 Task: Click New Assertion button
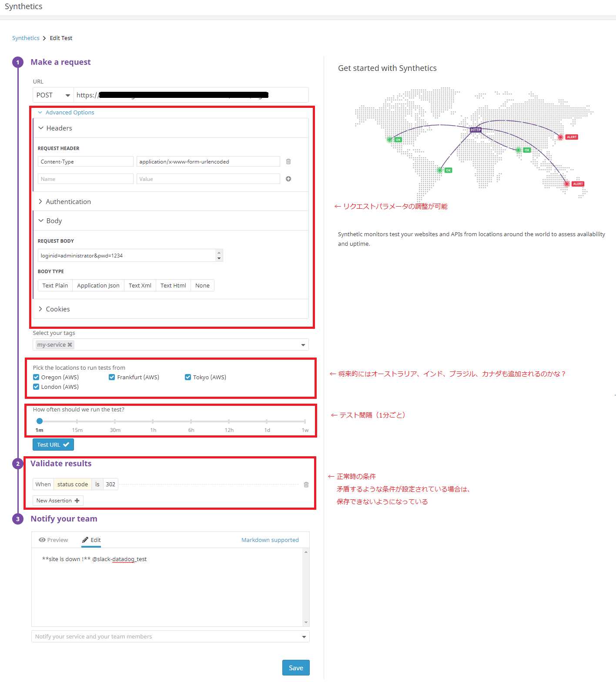[58, 501]
